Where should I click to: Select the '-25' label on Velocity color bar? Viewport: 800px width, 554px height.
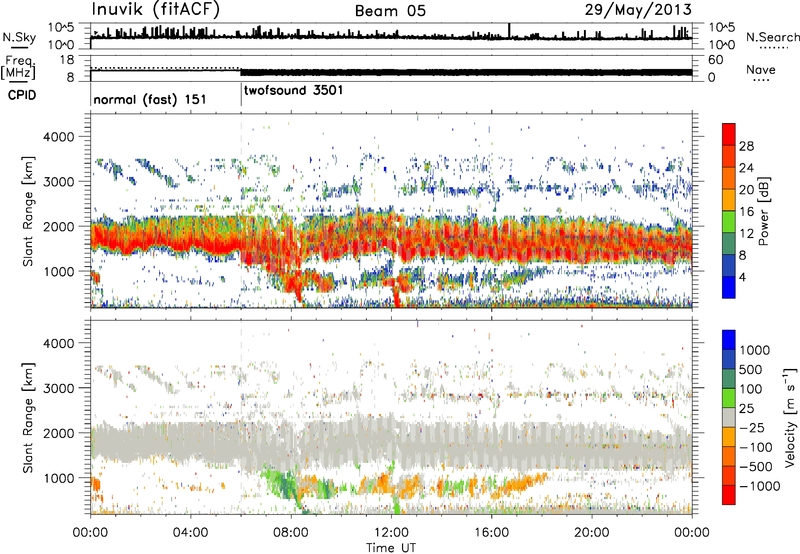pos(752,427)
